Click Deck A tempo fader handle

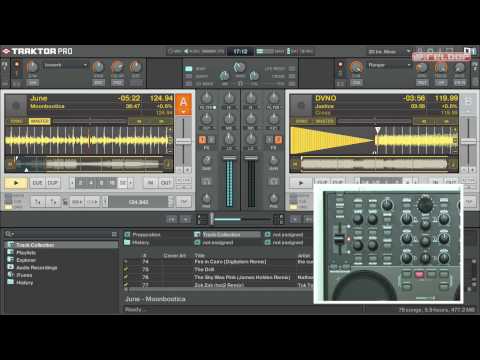pos(184,141)
